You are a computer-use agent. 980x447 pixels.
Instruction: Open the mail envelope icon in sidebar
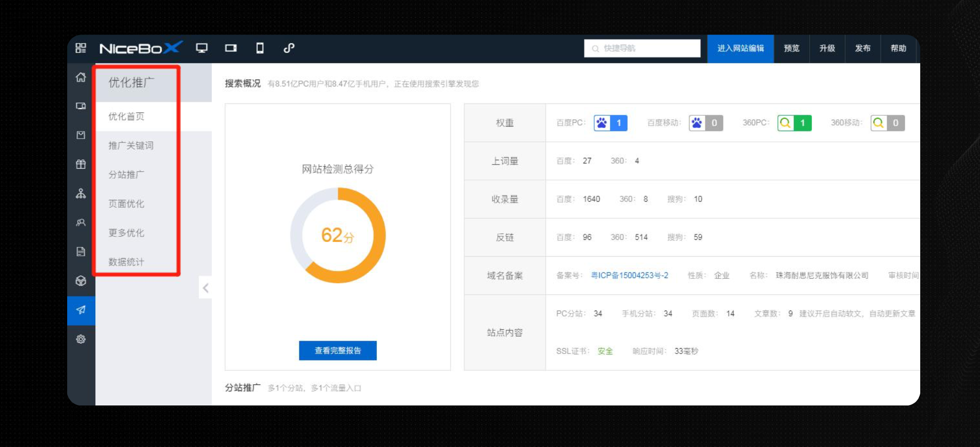pyautogui.click(x=81, y=135)
